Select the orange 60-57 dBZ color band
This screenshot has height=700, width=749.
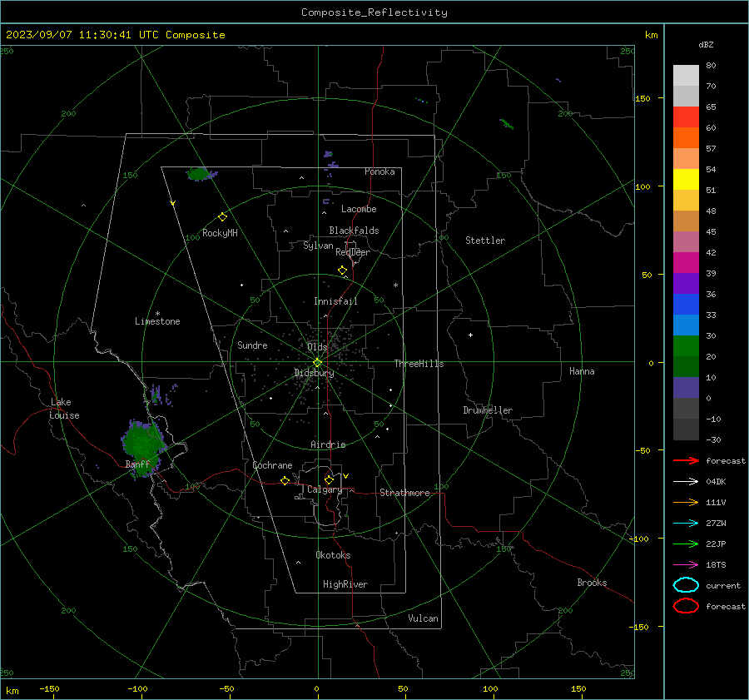coord(686,138)
